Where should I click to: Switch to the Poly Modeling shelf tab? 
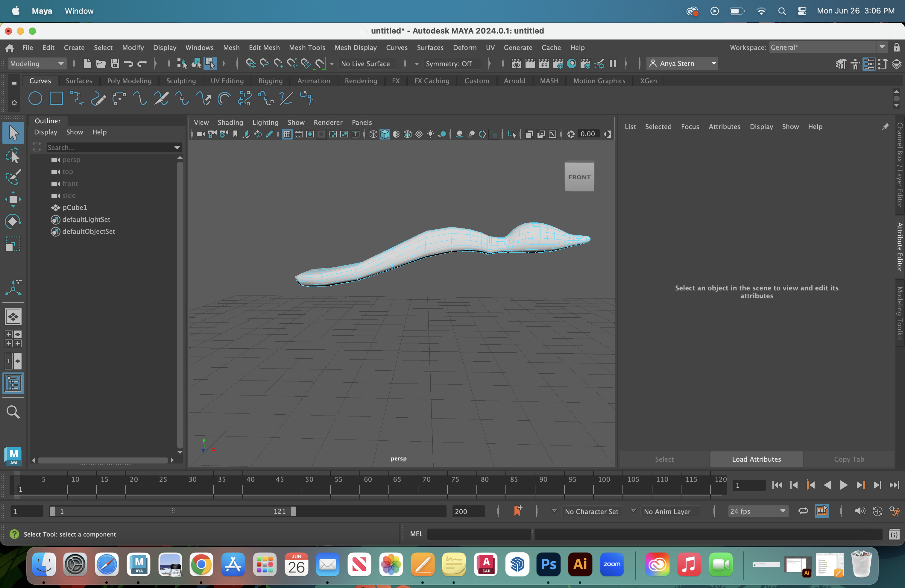point(129,81)
